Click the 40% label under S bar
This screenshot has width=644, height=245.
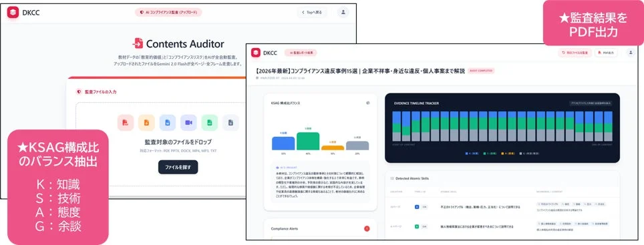pos(308,154)
